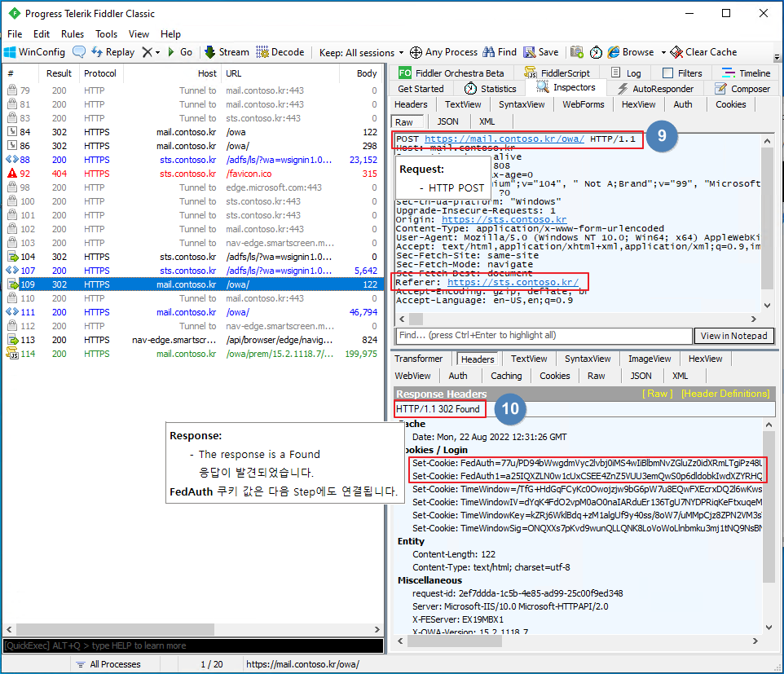This screenshot has height=674, width=784.
Task: Sort sessions by Result column header
Action: click(x=59, y=73)
